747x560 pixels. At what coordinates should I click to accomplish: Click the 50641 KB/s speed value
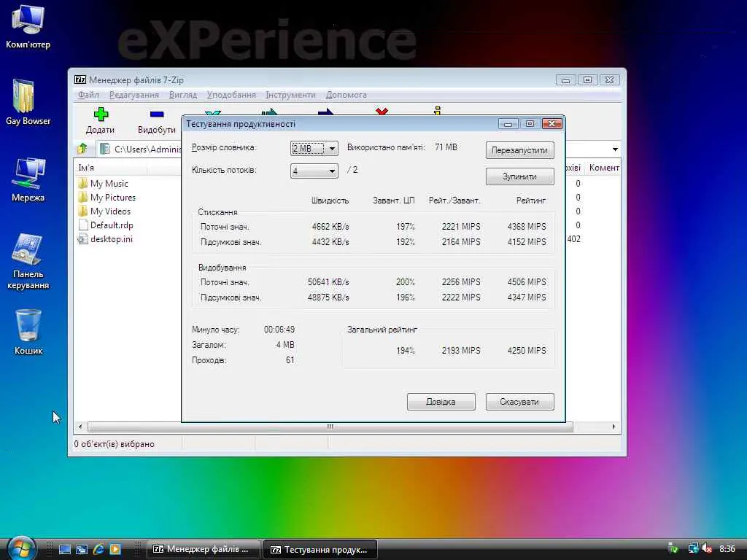tap(328, 282)
